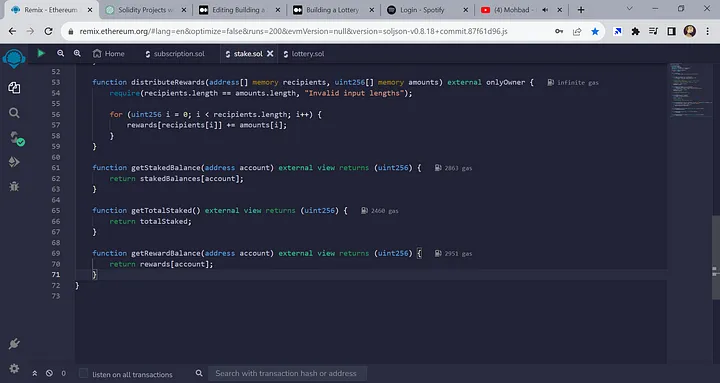
Task: Open the Debugger bug icon
Action: pos(14,186)
